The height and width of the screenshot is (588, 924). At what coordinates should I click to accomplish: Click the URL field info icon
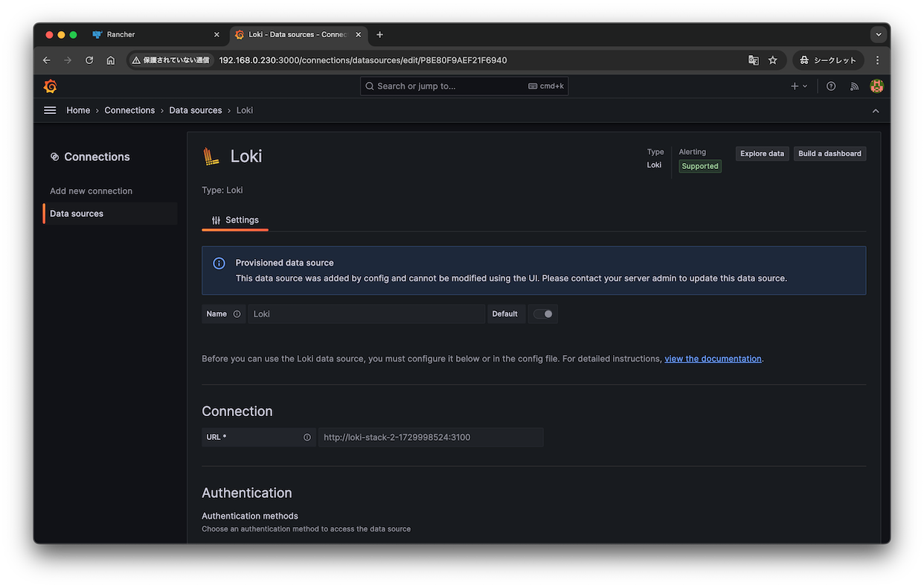[x=307, y=438]
